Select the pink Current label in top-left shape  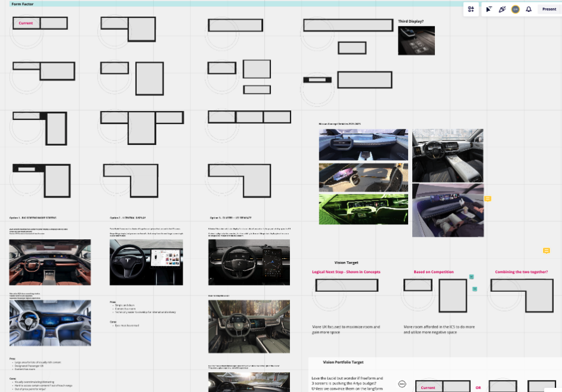(26, 23)
